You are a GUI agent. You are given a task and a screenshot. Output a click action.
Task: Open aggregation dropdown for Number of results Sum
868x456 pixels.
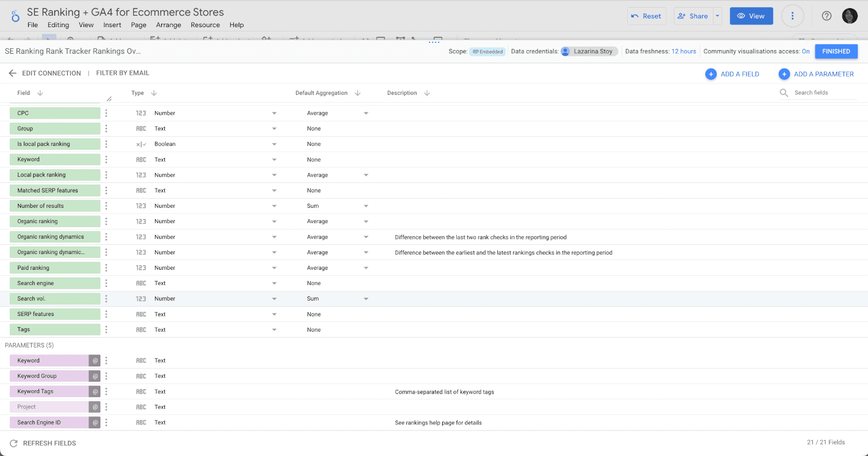(x=366, y=206)
